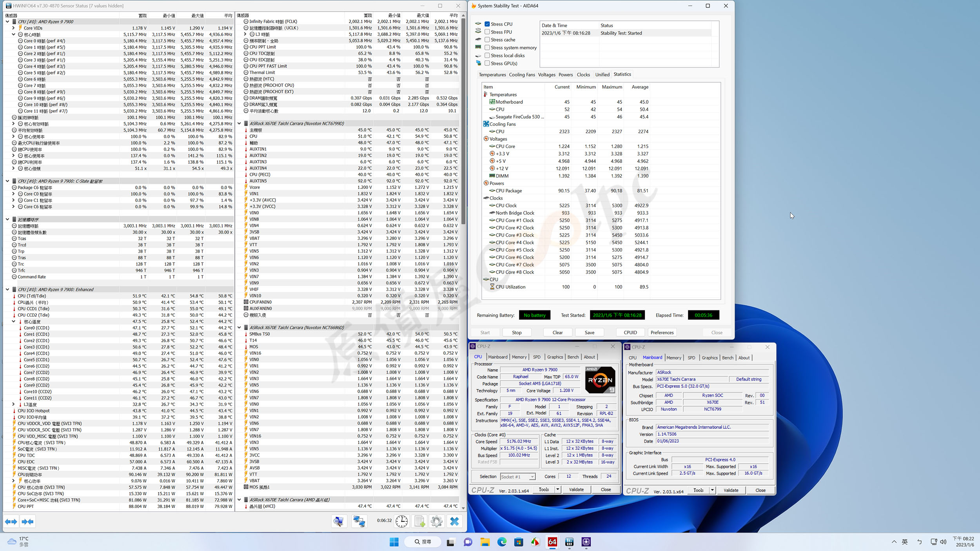Show hidden system tray icons
Image resolution: width=980 pixels, height=551 pixels.
pyautogui.click(x=894, y=542)
